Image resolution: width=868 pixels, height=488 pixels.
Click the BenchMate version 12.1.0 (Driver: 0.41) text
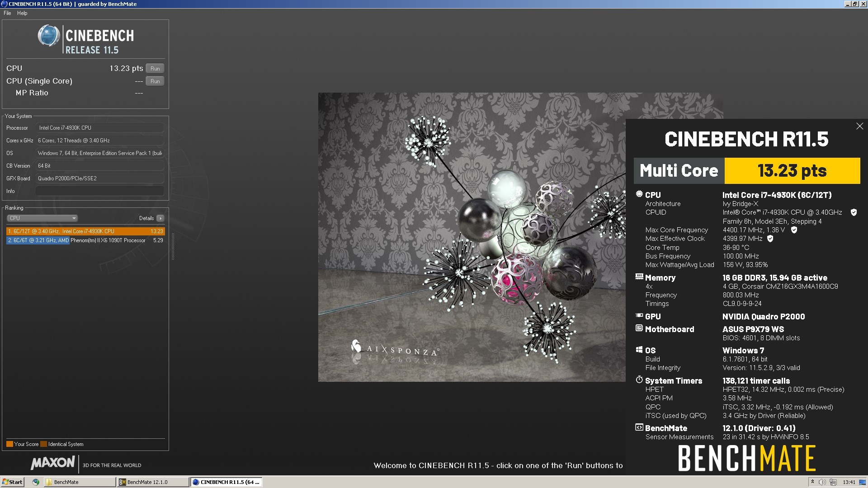[759, 428]
